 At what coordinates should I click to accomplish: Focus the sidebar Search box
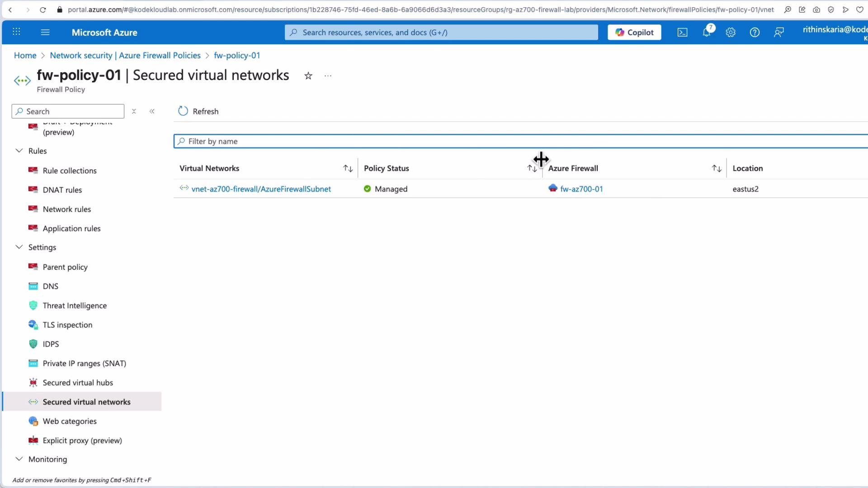click(68, 111)
